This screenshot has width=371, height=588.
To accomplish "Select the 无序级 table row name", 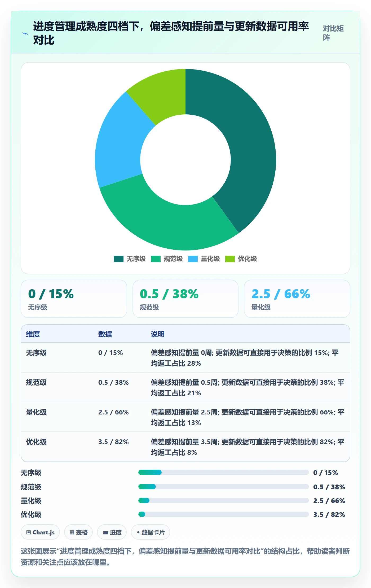I will [36, 353].
